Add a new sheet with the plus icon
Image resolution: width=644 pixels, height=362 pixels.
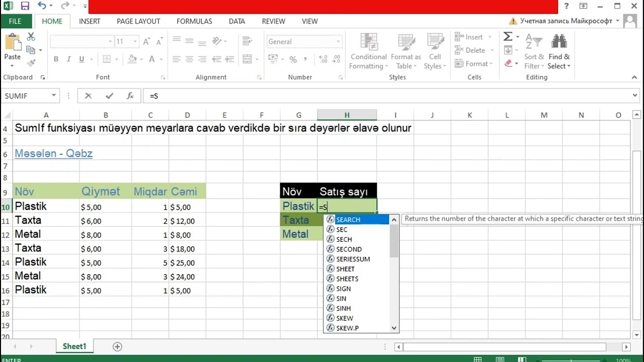point(117,346)
